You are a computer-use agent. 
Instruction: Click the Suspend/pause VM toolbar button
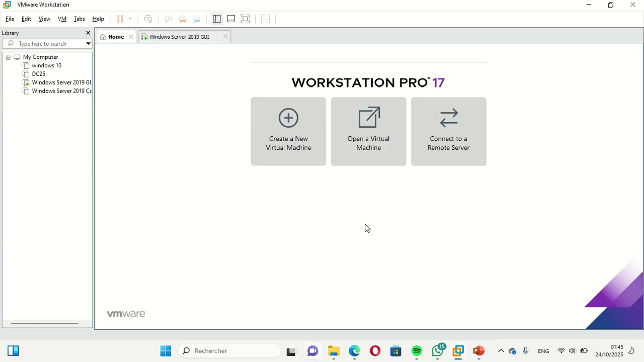tap(120, 19)
